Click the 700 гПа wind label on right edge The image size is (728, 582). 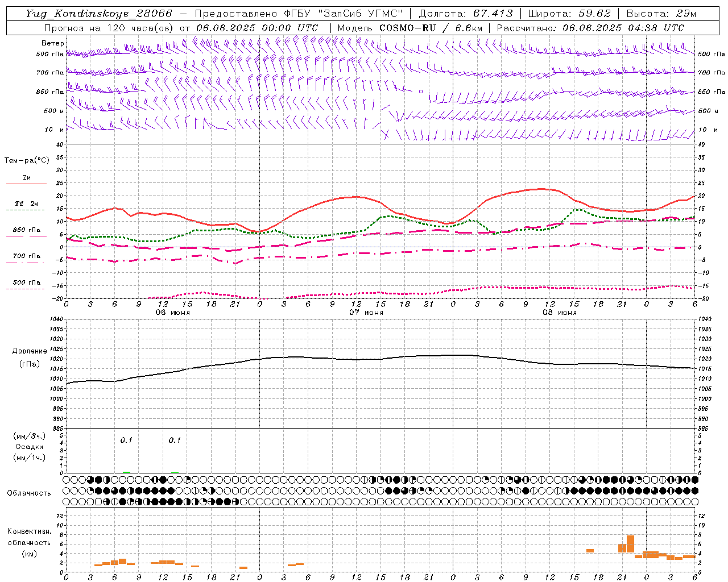[x=712, y=73]
